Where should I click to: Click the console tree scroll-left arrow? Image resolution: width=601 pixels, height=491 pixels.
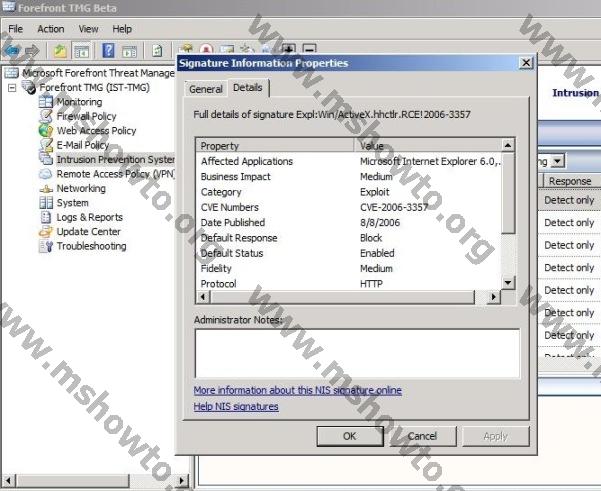tap(8, 480)
